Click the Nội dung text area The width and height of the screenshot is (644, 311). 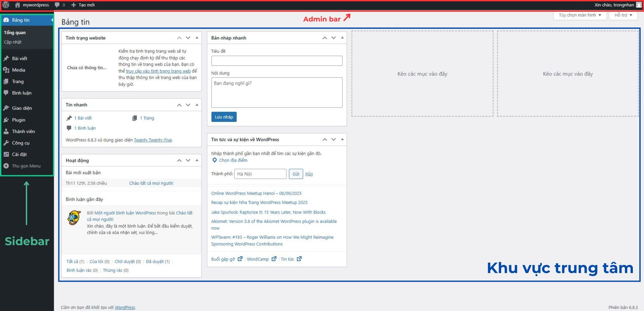point(277,92)
